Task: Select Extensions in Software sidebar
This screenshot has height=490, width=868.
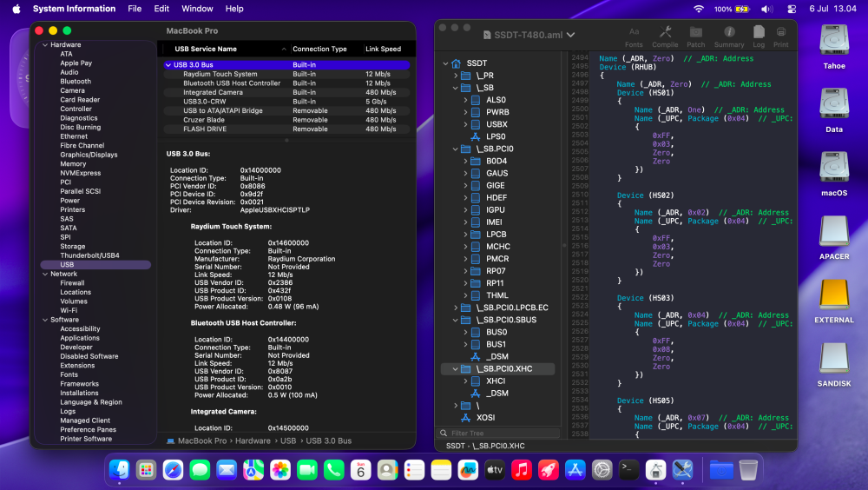Action: (x=77, y=365)
